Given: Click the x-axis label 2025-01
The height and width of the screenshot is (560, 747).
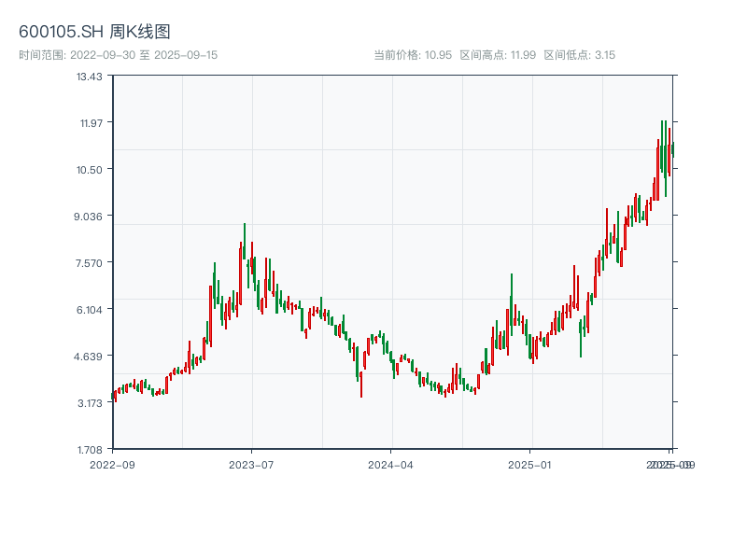Looking at the screenshot, I should pyautogui.click(x=529, y=465).
